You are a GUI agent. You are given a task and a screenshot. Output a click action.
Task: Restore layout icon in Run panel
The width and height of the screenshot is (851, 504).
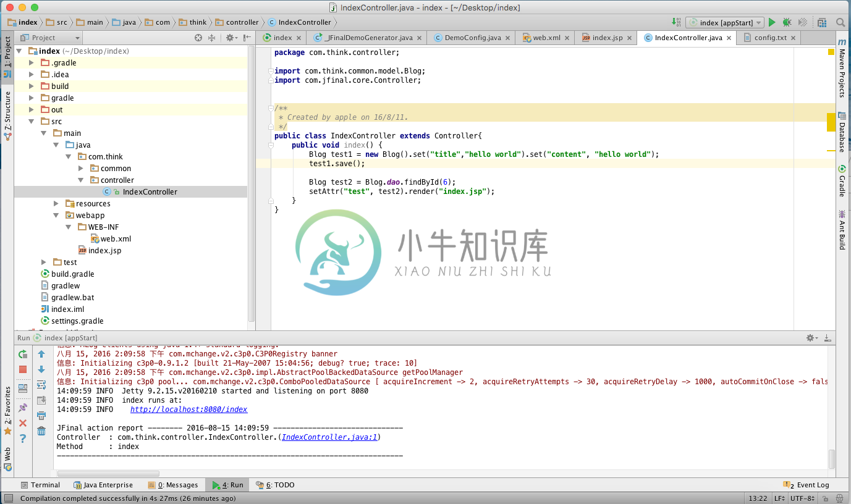coord(23,388)
